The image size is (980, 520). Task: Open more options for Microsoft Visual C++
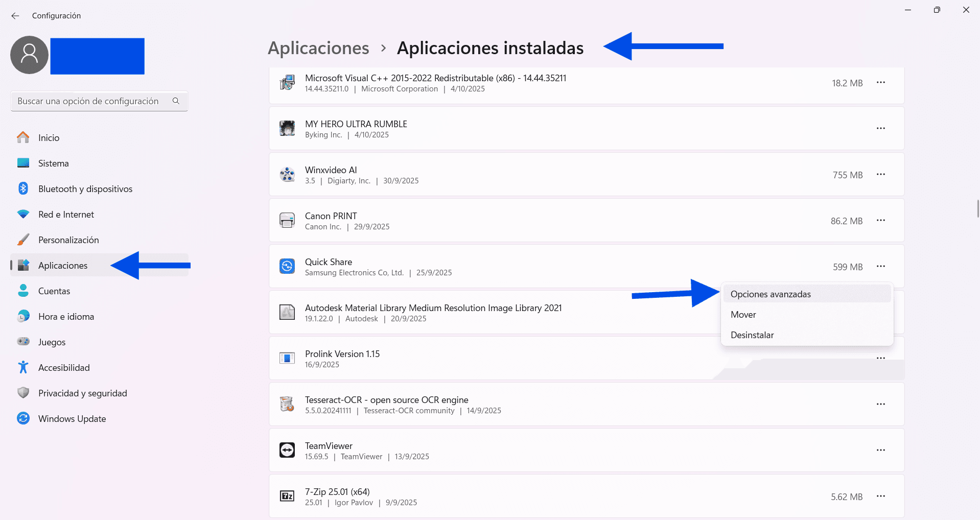click(x=881, y=82)
